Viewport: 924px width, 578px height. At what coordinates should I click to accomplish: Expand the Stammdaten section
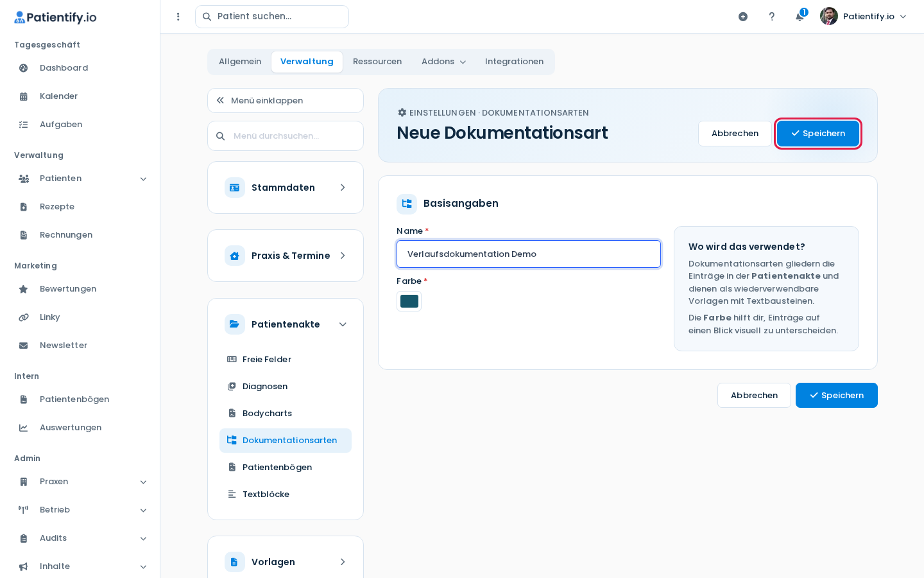point(286,188)
